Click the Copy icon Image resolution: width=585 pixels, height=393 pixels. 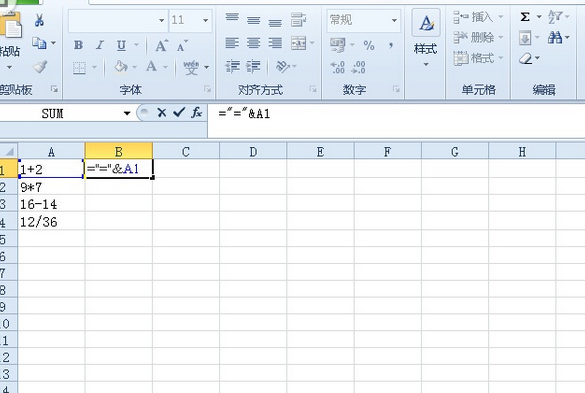[39, 43]
